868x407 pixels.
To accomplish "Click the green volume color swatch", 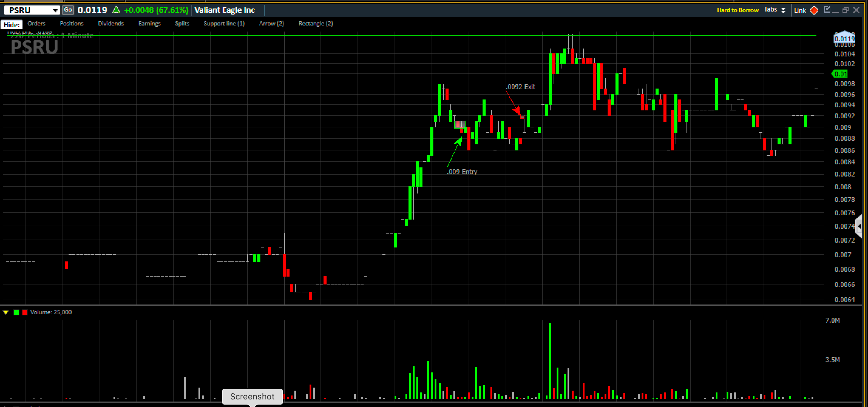I will [16, 312].
